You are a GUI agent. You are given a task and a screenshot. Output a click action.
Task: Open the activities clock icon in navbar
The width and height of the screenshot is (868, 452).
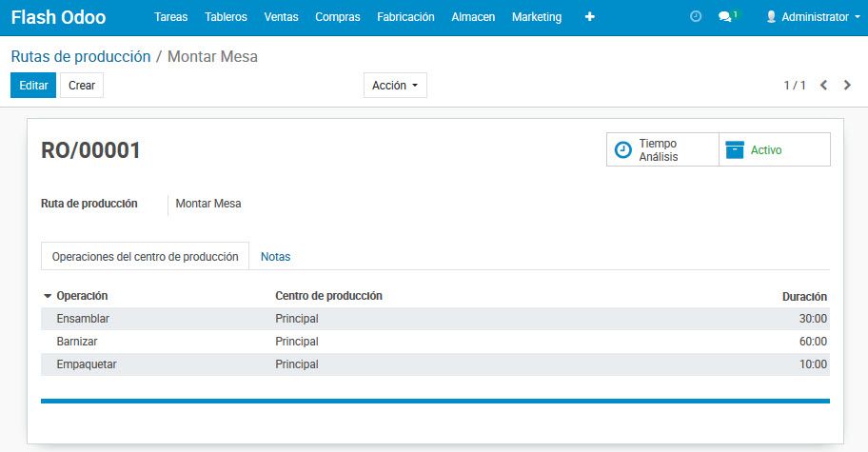(x=696, y=17)
